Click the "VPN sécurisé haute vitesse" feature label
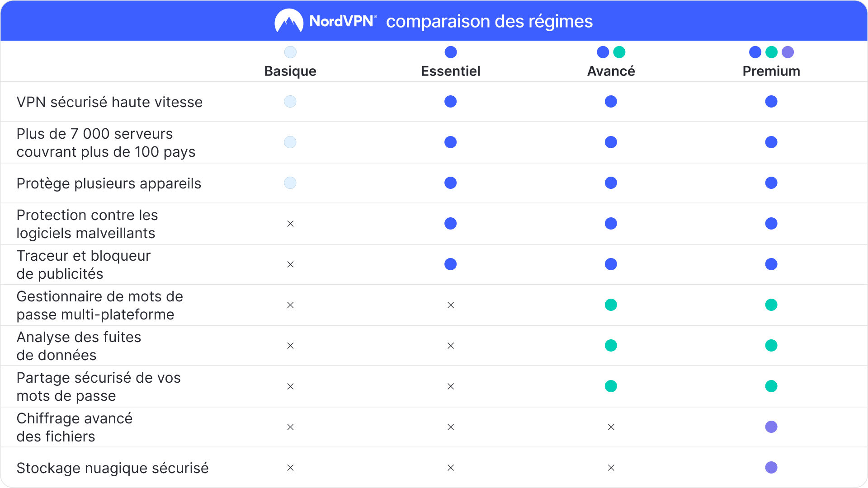Viewport: 868px width, 488px height. coord(109,102)
